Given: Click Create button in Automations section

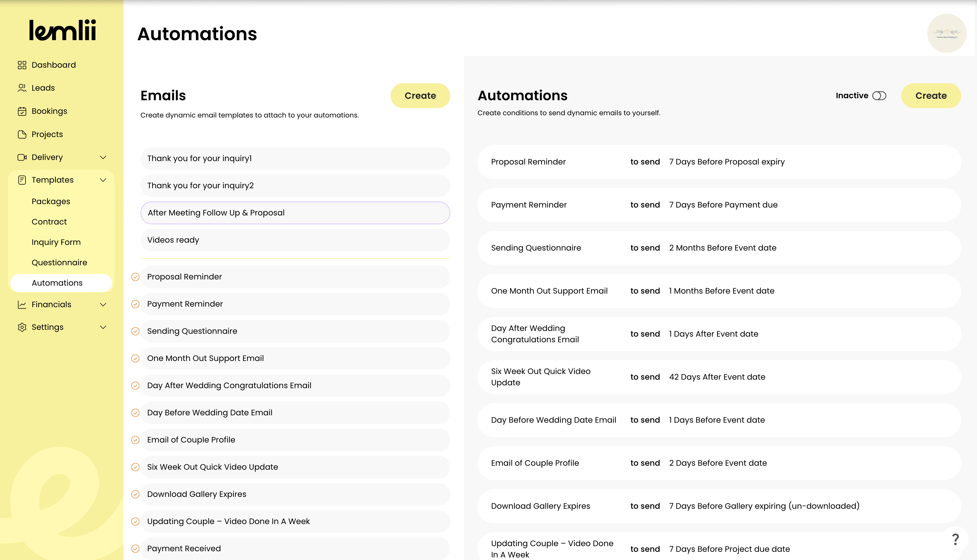Looking at the screenshot, I should (x=931, y=96).
